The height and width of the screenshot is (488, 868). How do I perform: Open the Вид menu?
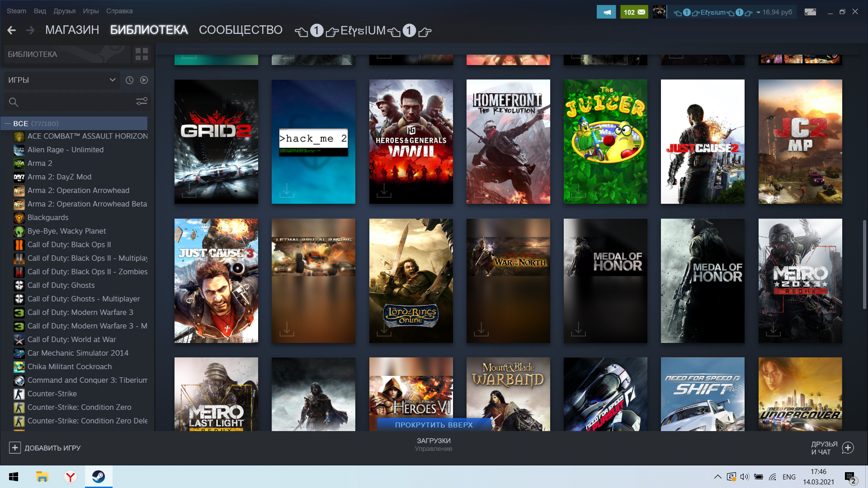tap(40, 11)
